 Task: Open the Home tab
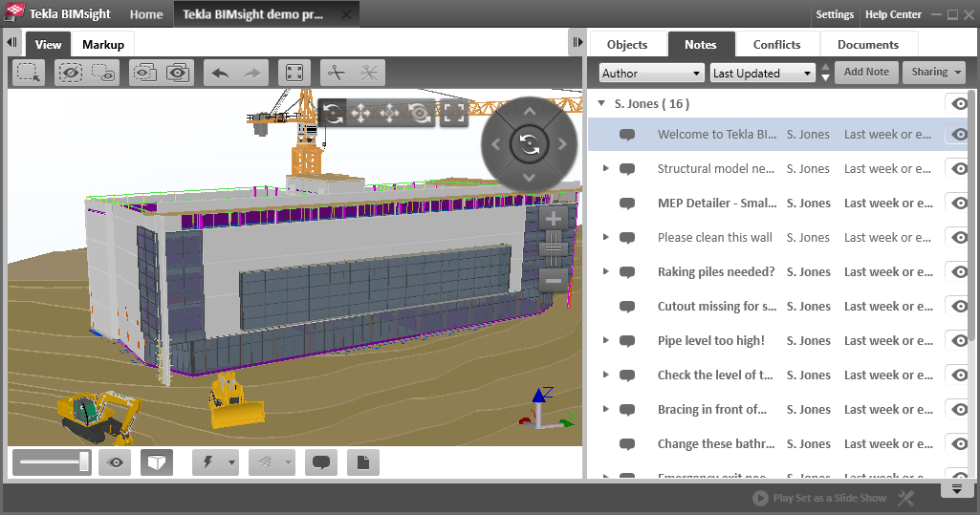(x=146, y=13)
